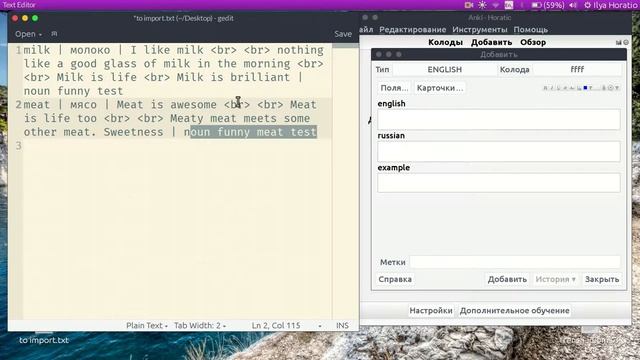Open the Помощь menu in Anki

pos(531,29)
